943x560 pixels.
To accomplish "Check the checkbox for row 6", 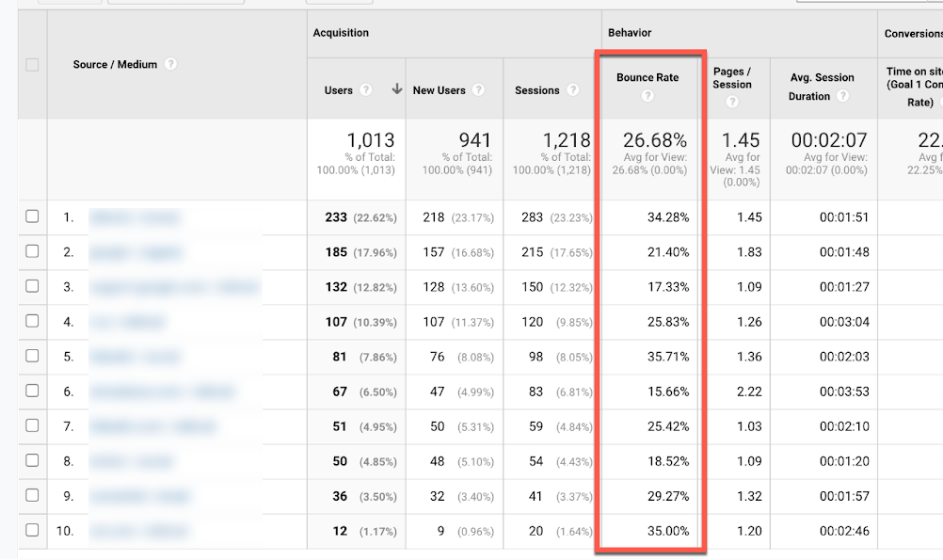I will pos(33,391).
